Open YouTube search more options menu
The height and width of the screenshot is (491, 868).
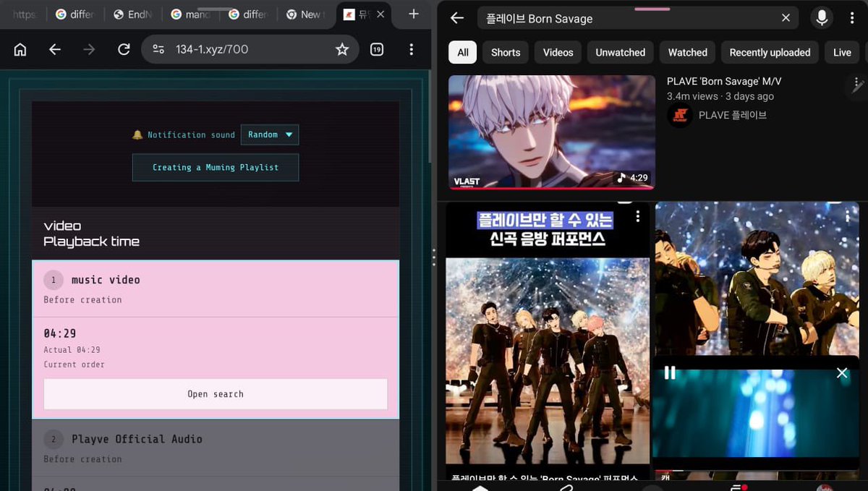(852, 18)
